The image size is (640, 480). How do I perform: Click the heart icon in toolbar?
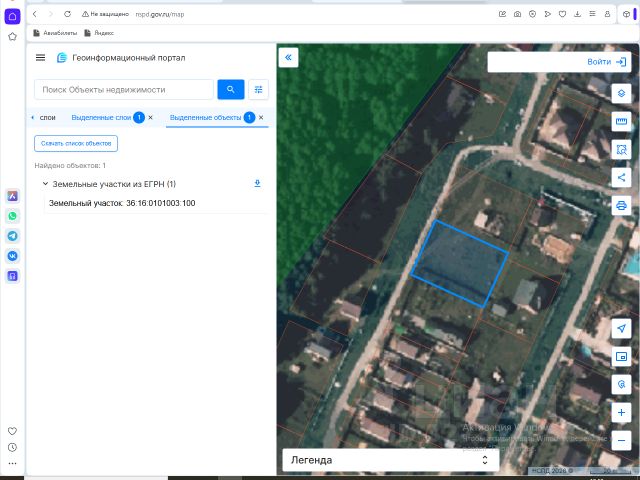(x=562, y=14)
